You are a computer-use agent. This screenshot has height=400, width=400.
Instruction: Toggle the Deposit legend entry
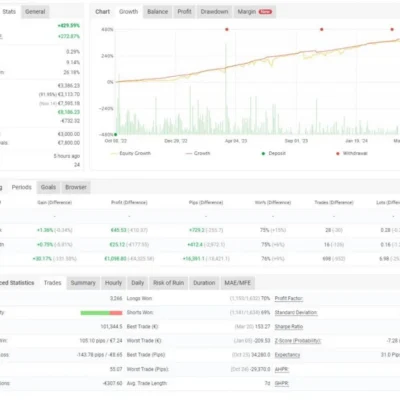click(x=273, y=153)
